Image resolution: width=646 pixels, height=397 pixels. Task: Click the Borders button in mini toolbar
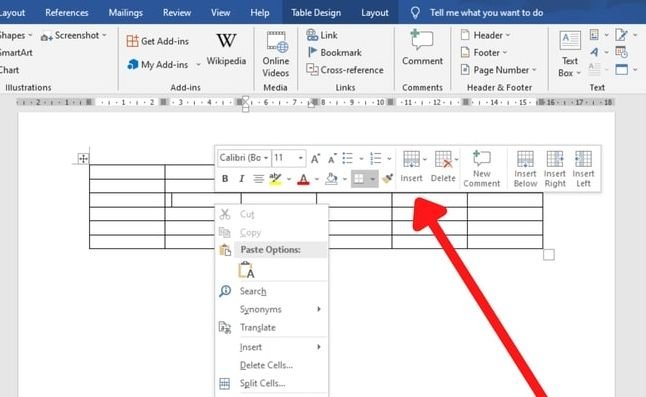coord(359,179)
